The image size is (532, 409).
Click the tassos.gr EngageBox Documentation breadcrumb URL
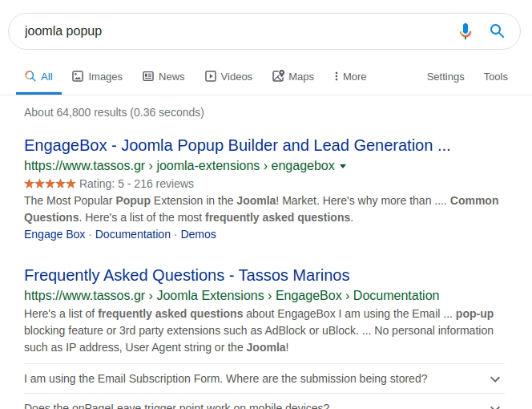(x=232, y=296)
